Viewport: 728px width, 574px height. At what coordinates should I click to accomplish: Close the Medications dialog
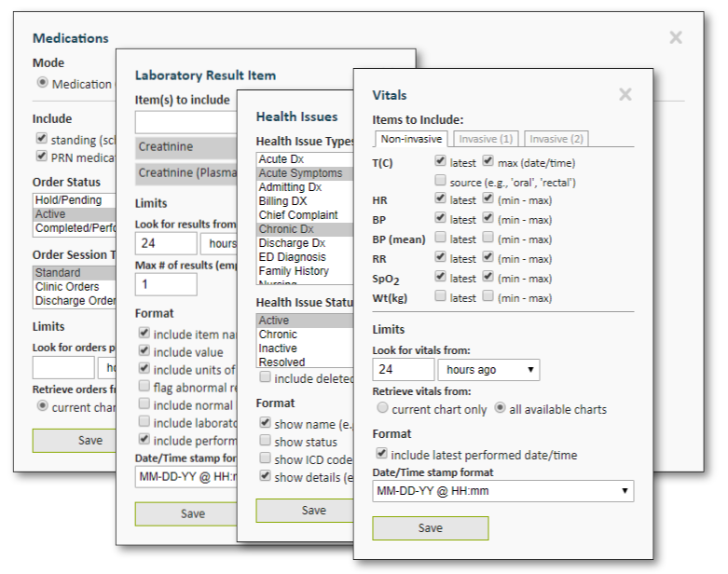(x=676, y=37)
